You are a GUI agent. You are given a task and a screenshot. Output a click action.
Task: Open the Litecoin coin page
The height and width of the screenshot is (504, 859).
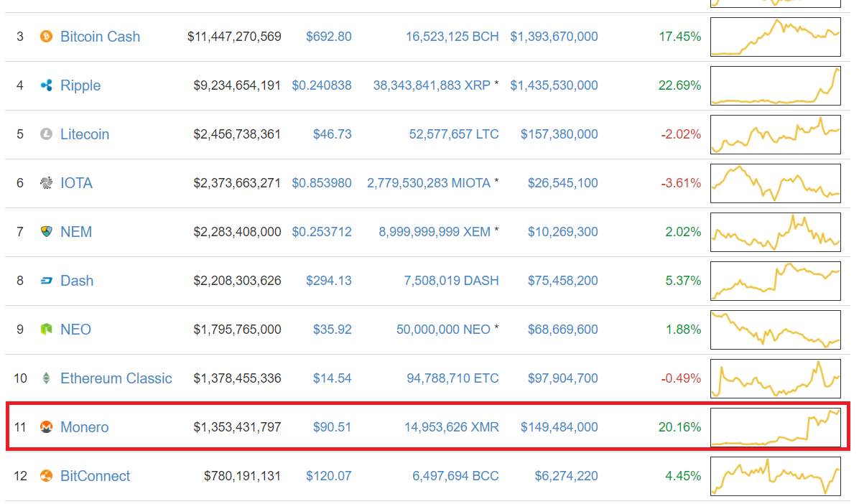click(x=85, y=134)
